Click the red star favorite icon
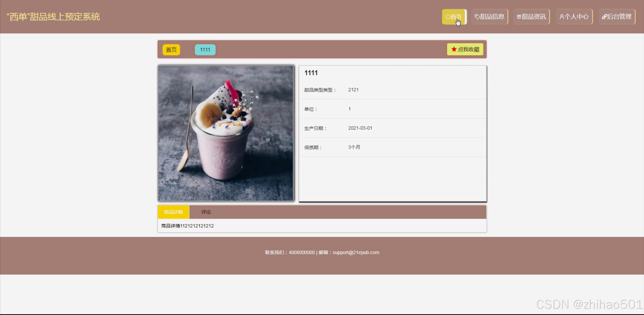The height and width of the screenshot is (315, 644). tap(454, 49)
